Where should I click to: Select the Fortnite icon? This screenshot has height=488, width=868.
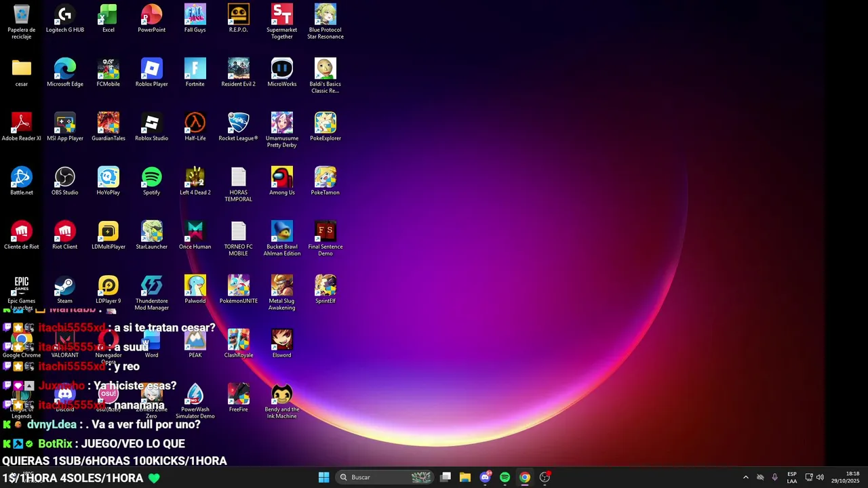[195, 73]
